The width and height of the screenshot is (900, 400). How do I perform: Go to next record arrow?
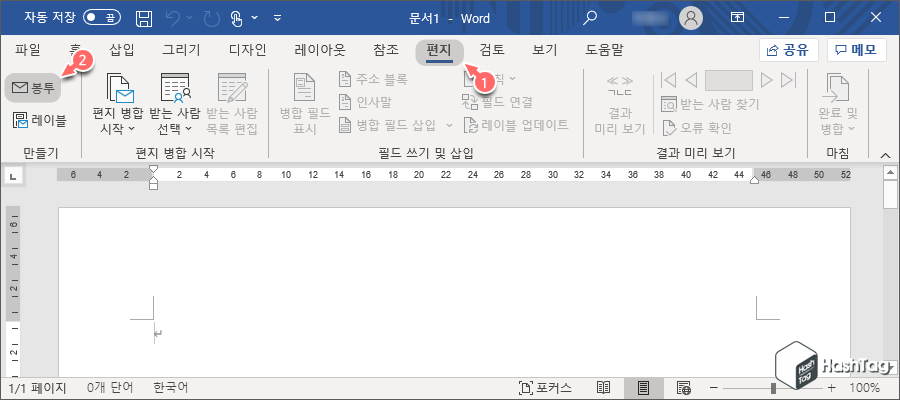[x=766, y=80]
